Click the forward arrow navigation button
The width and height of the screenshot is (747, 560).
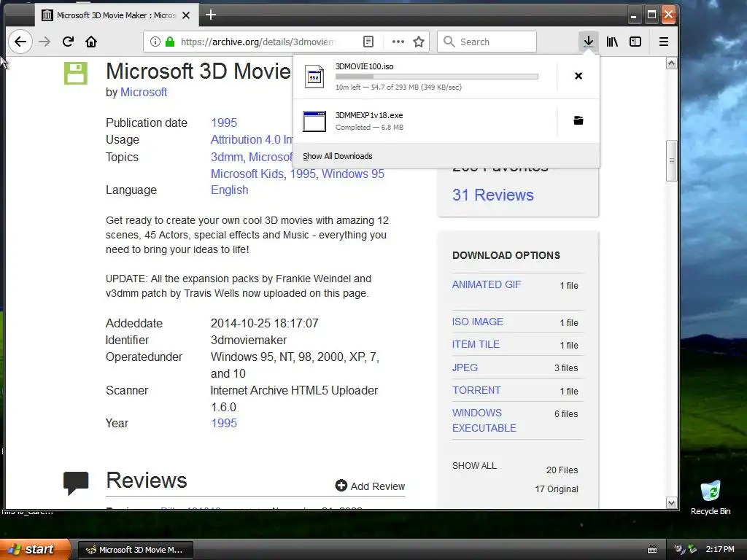click(44, 42)
